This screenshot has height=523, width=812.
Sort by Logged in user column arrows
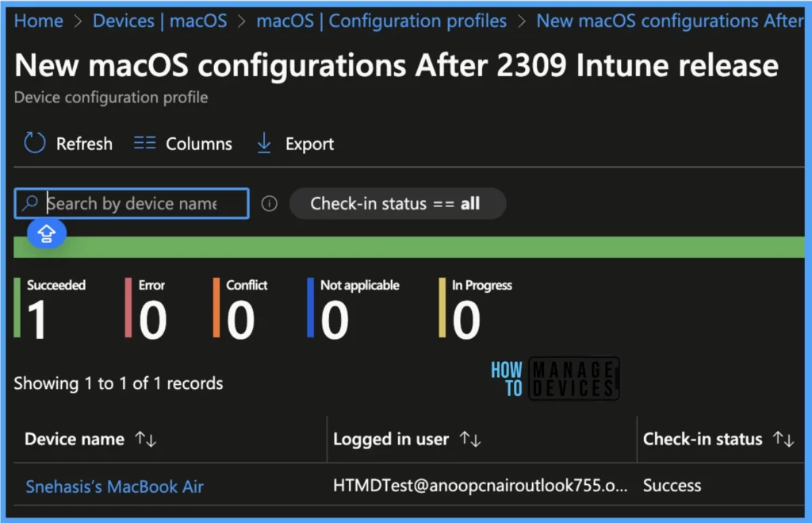pyautogui.click(x=470, y=439)
